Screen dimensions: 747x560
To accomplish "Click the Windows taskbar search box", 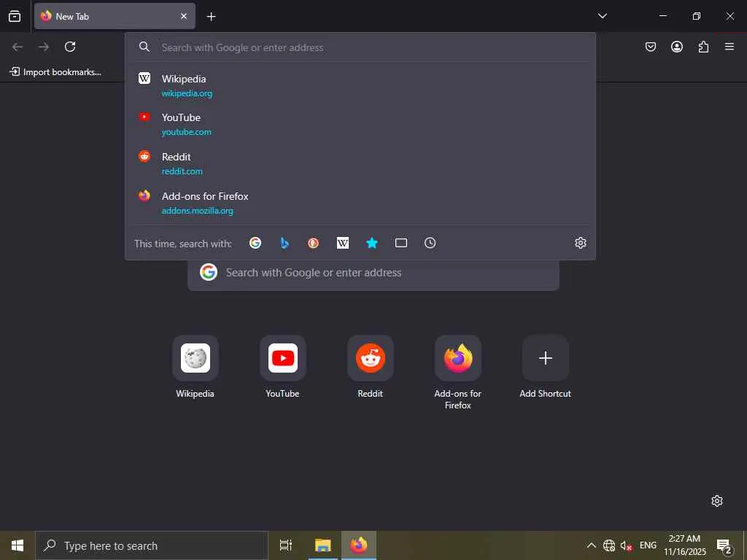I will tap(152, 545).
